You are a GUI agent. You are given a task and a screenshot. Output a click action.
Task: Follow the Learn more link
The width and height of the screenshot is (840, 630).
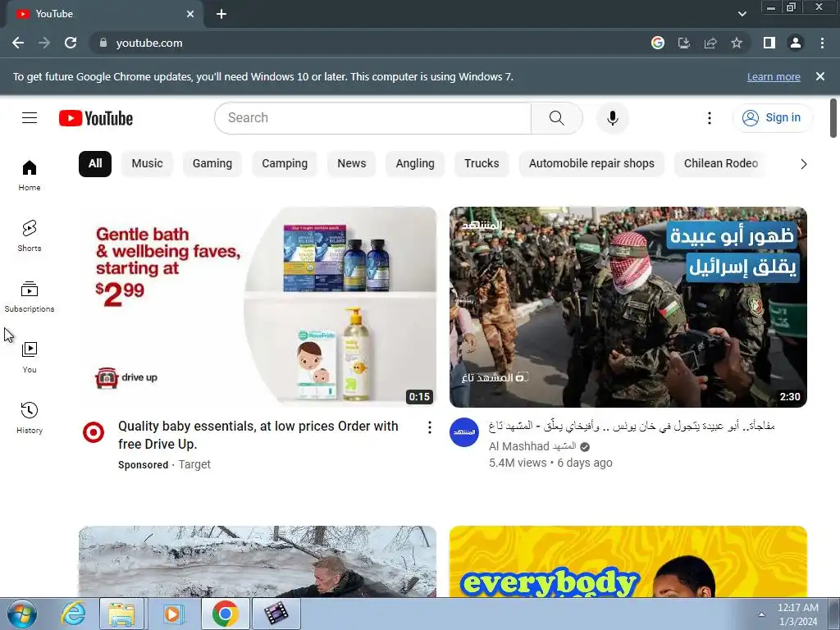(x=774, y=77)
